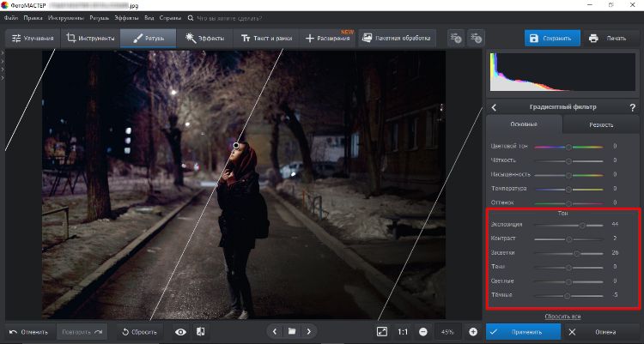The height and width of the screenshot is (344, 644).
Task: Go back from Градиентный фильтр panel
Action: click(x=495, y=106)
